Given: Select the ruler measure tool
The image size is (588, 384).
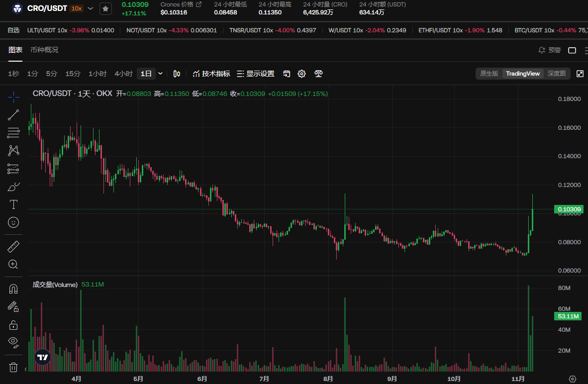Looking at the screenshot, I should pyautogui.click(x=13, y=247).
